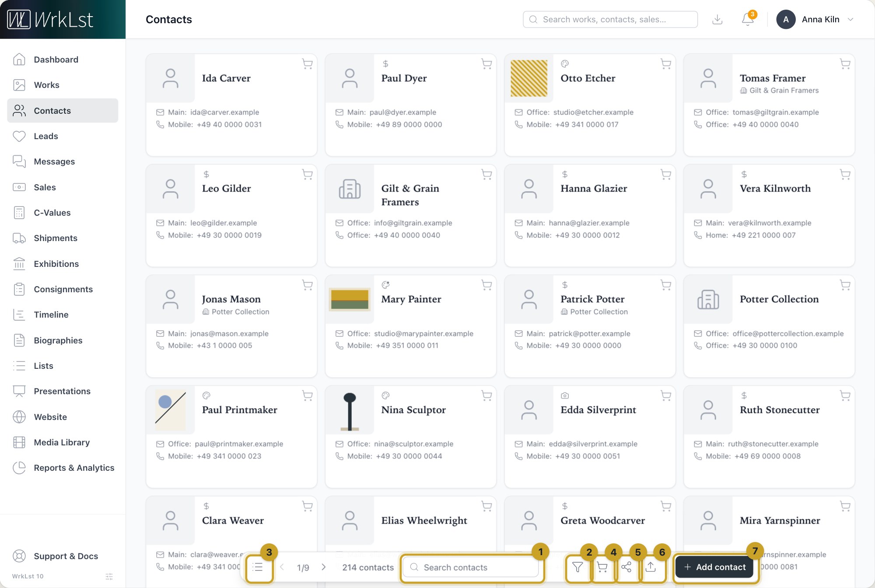Viewport: 875px width, 588px height.
Task: Click cart icon on Edda Silverprint card
Action: [665, 395]
